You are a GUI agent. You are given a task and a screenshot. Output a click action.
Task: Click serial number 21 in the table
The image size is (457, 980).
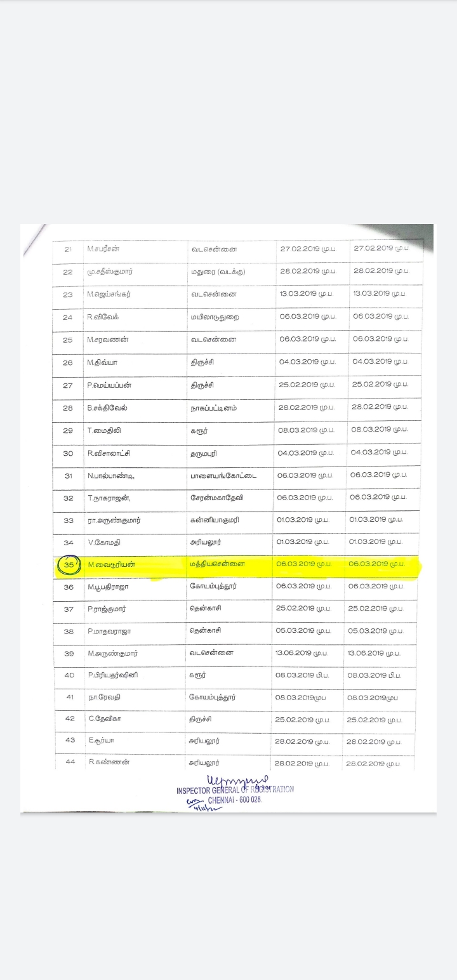coord(69,249)
